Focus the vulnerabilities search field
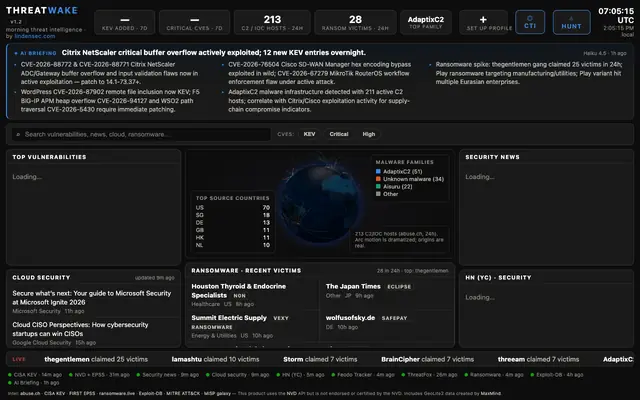The width and height of the screenshot is (640, 400). point(141,134)
